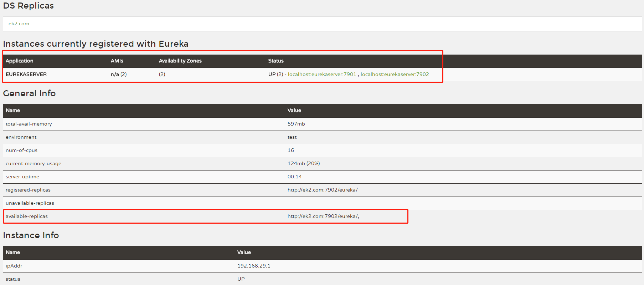Click the General Info section heading
This screenshot has height=285, width=644.
29,93
